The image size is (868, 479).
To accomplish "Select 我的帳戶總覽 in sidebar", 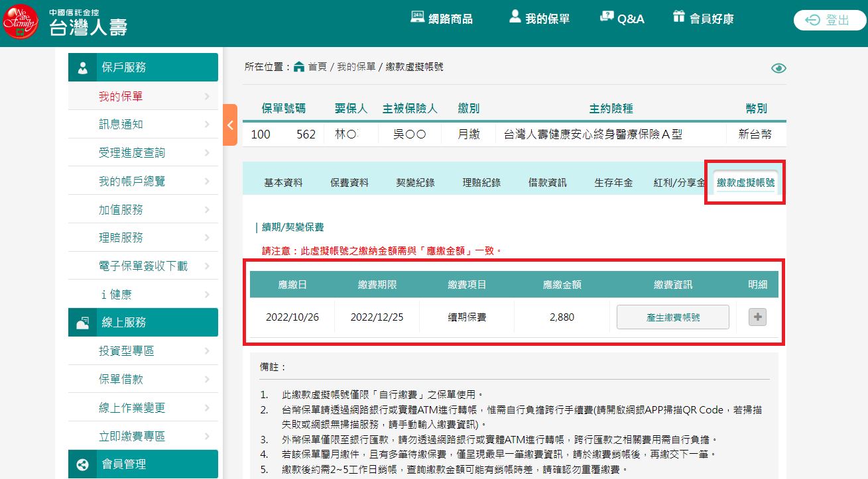I will [143, 182].
